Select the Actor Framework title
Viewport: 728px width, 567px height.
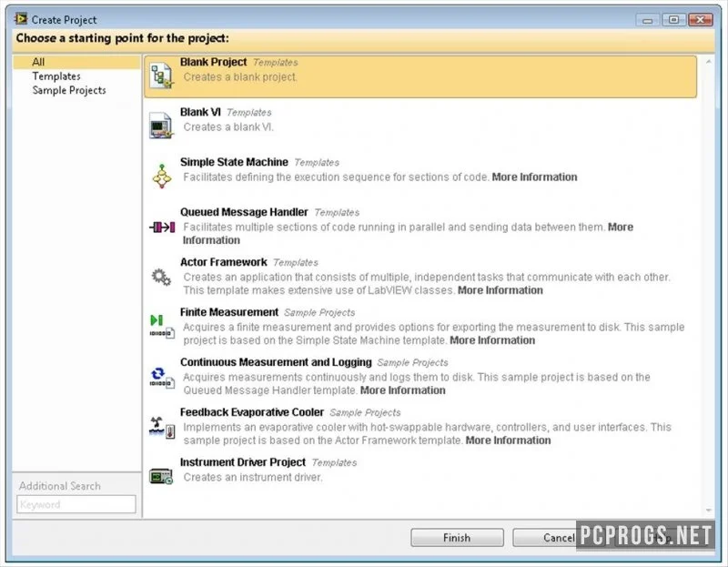tap(223, 262)
